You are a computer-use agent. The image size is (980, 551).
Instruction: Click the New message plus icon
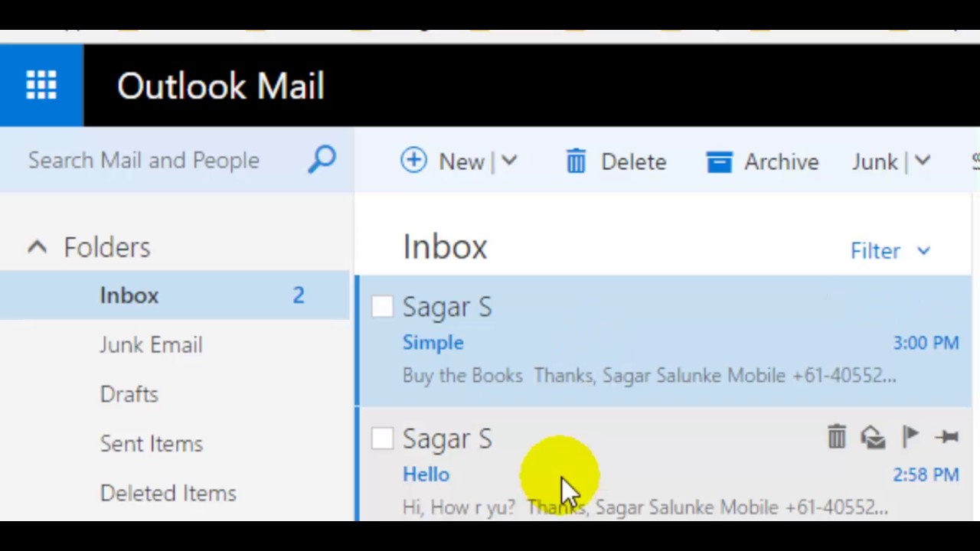point(413,161)
